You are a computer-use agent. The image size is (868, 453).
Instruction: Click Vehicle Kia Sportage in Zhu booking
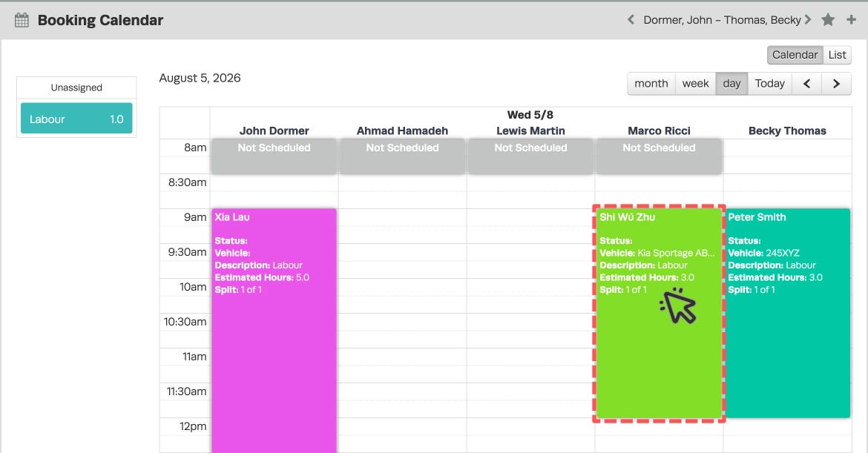click(x=657, y=254)
